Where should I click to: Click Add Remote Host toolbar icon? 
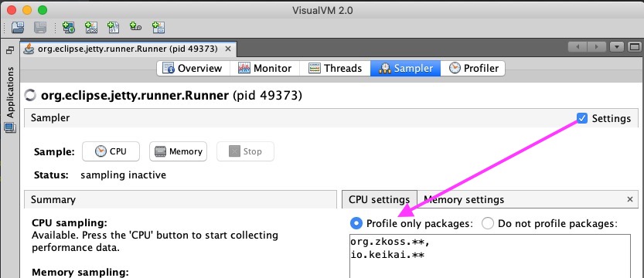[x=69, y=28]
